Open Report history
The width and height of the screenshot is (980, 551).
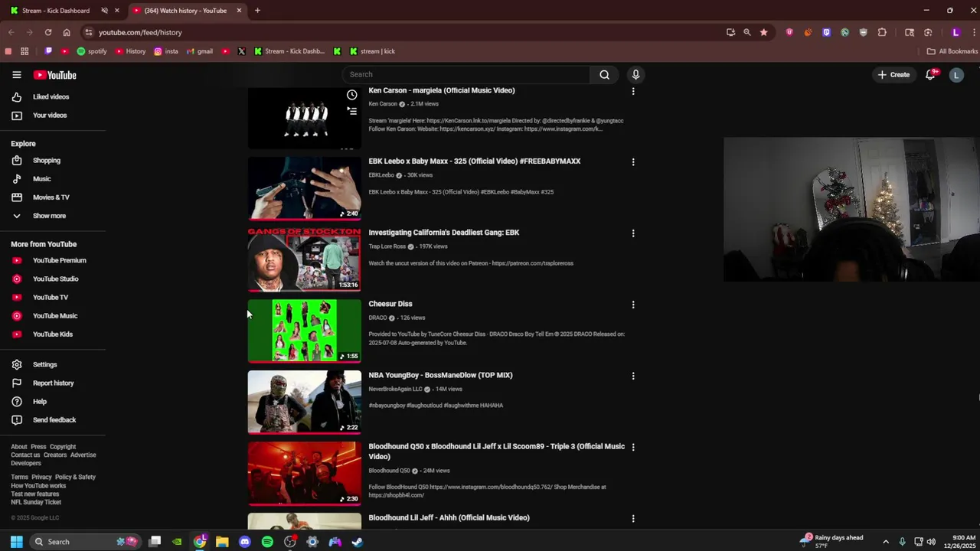pos(53,383)
